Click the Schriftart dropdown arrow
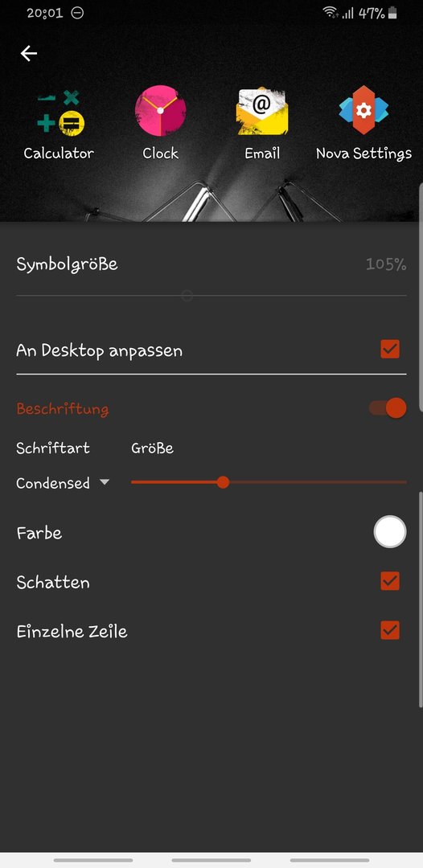The width and height of the screenshot is (423, 868). point(104,483)
